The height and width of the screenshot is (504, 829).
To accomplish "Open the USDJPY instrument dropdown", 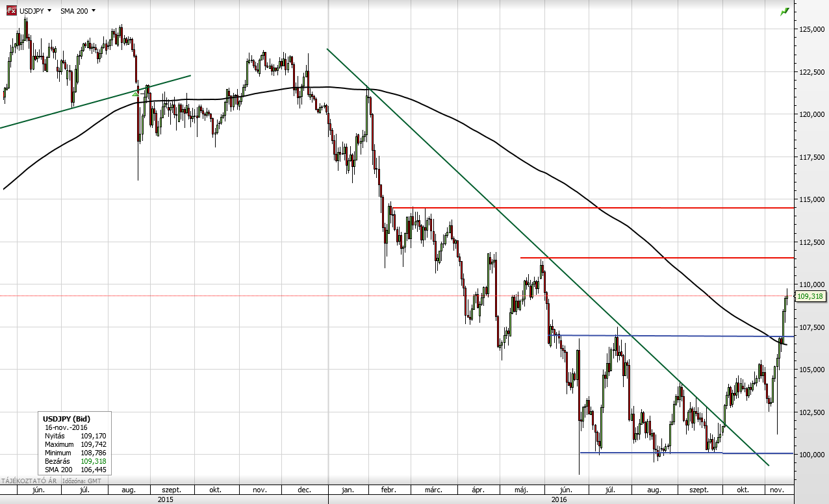I will (34, 11).
